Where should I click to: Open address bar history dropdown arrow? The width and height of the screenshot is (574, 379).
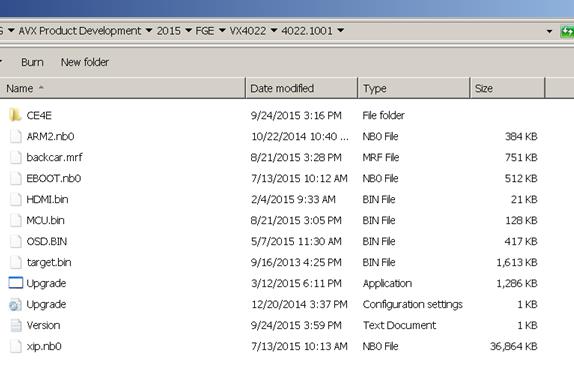point(549,31)
